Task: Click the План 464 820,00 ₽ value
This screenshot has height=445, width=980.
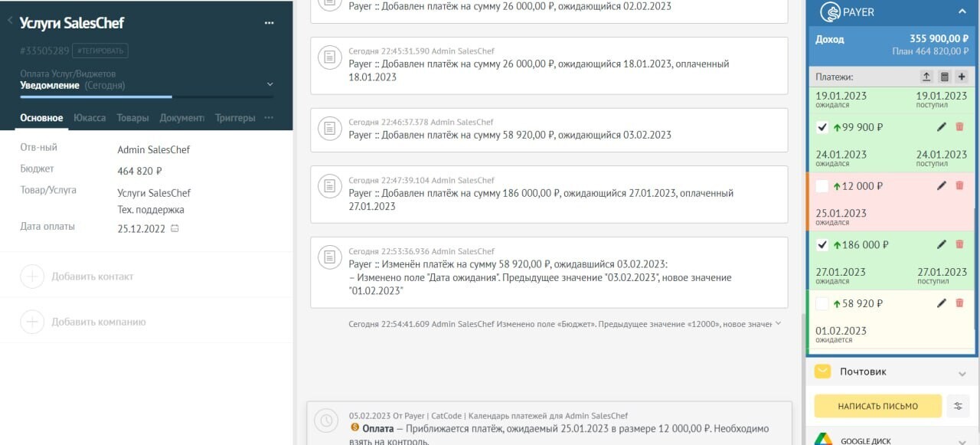Action: pos(930,51)
